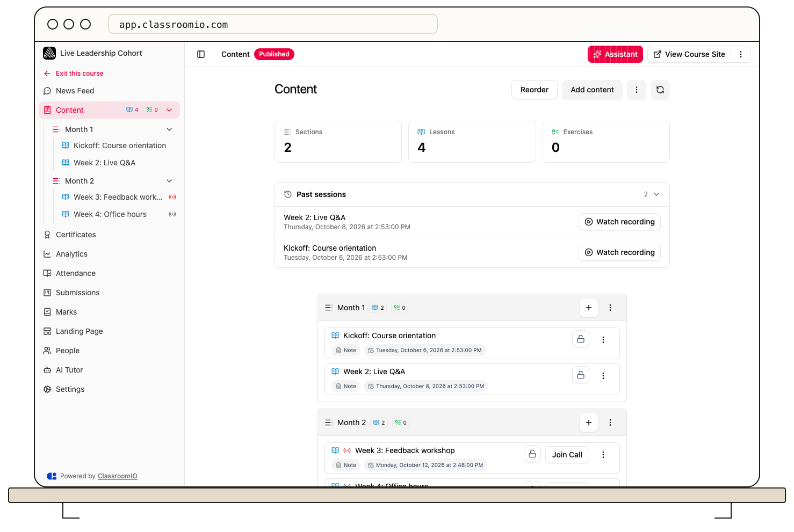
Task: Click the refresh content icon
Action: [x=660, y=90]
